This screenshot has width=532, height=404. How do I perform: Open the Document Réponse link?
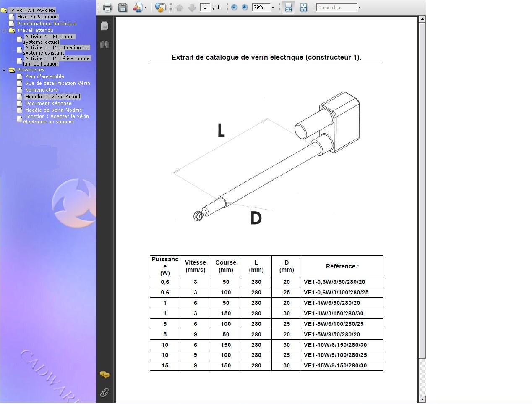[x=48, y=103]
